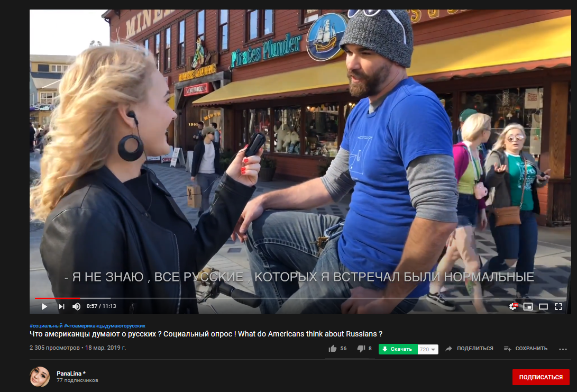Click the red Подписаться subscribe button
Image resolution: width=577 pixels, height=392 pixels.
click(540, 377)
